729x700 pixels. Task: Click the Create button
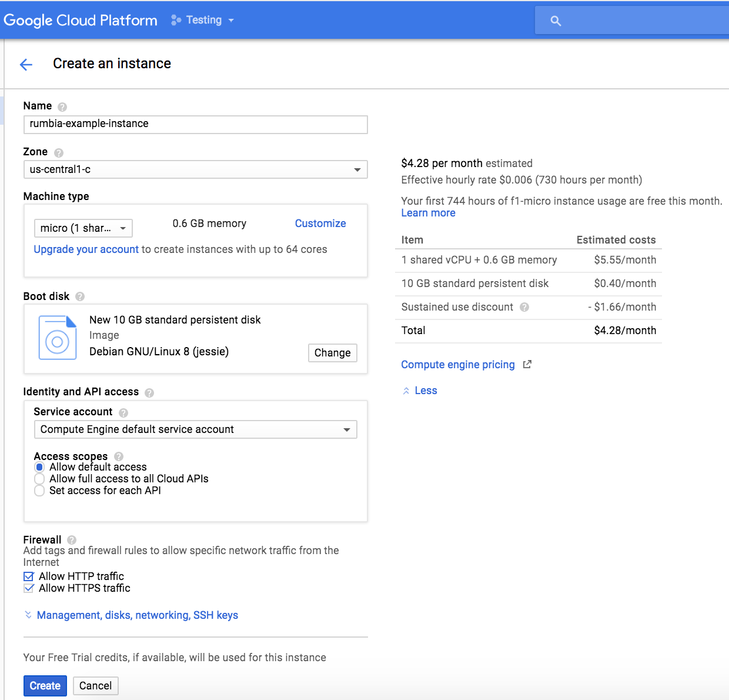45,686
